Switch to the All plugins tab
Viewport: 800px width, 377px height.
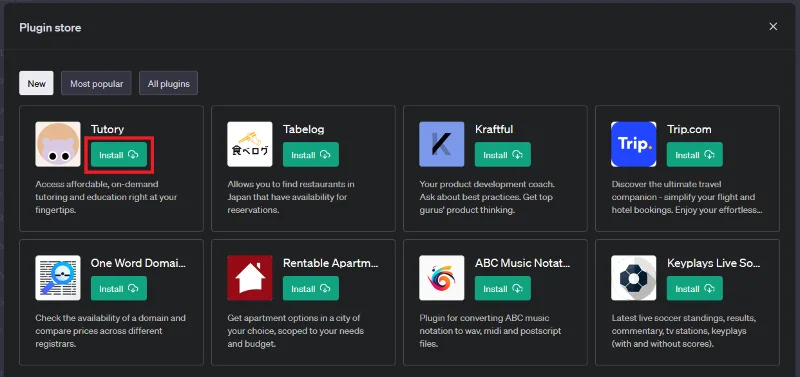(x=168, y=83)
